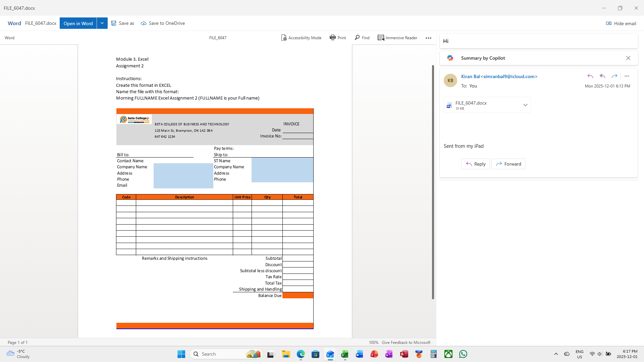Click the Reply button below the email
The height and width of the screenshot is (362, 644).
(x=475, y=164)
